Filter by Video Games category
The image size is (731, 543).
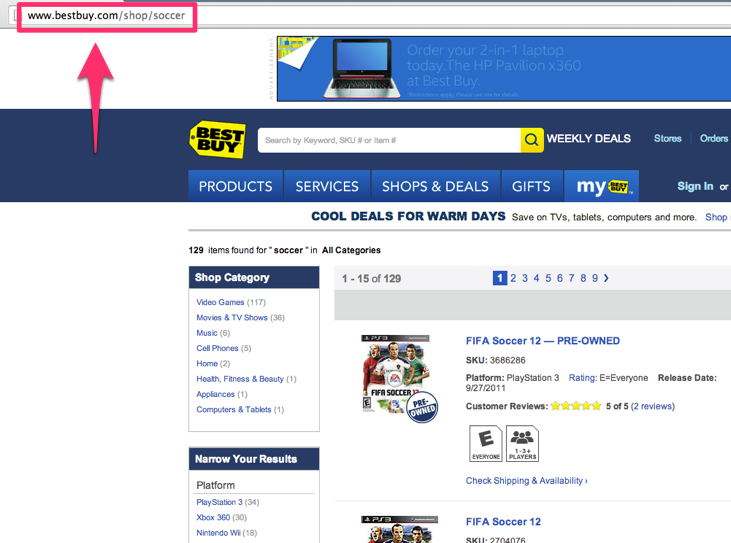point(220,302)
